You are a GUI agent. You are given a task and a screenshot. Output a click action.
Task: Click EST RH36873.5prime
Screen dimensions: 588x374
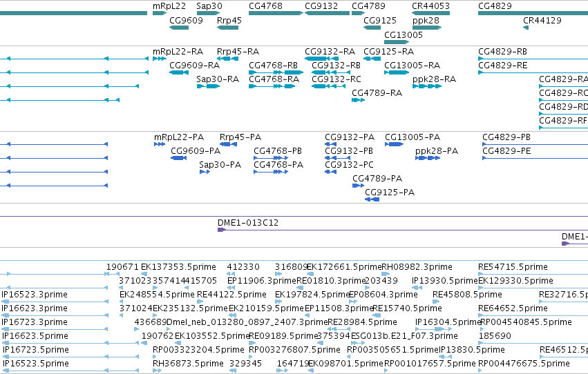coord(157,371)
